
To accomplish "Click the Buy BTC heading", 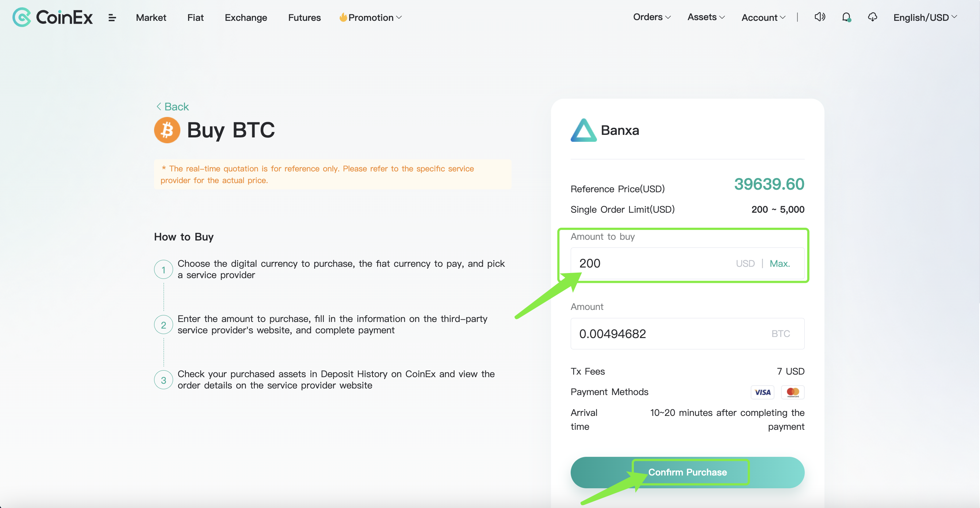I will [230, 130].
